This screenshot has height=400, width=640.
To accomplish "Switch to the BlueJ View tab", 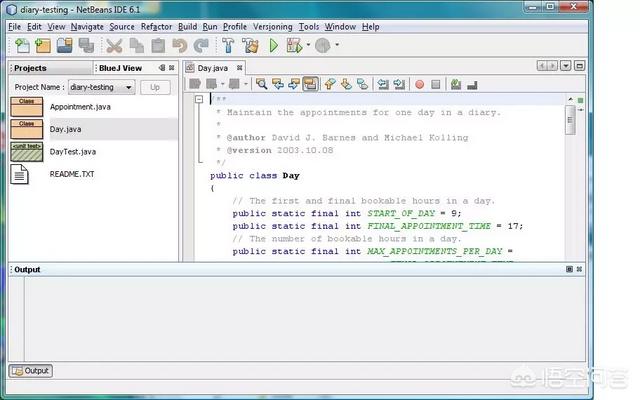I will coord(120,68).
